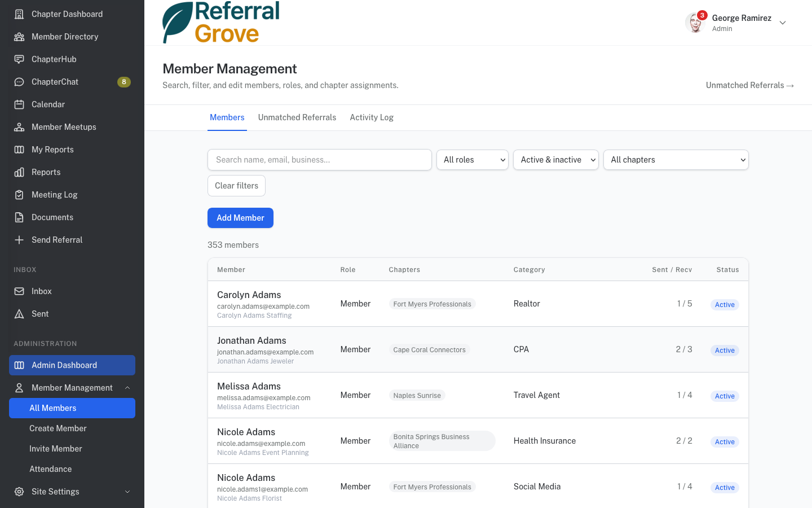Click the Admin Dashboard icon

pyautogui.click(x=19, y=365)
